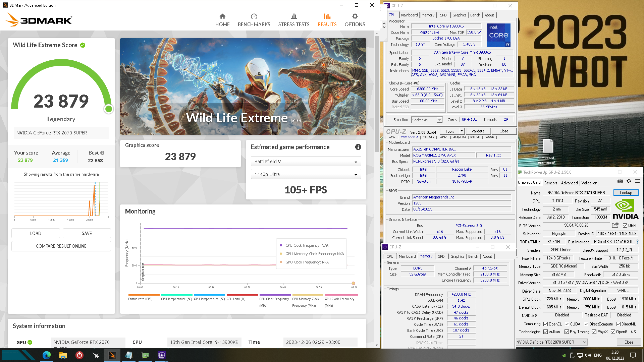The image size is (644, 362).
Task: Click the NVIDIA logo in GPU-Z
Action: click(x=626, y=209)
